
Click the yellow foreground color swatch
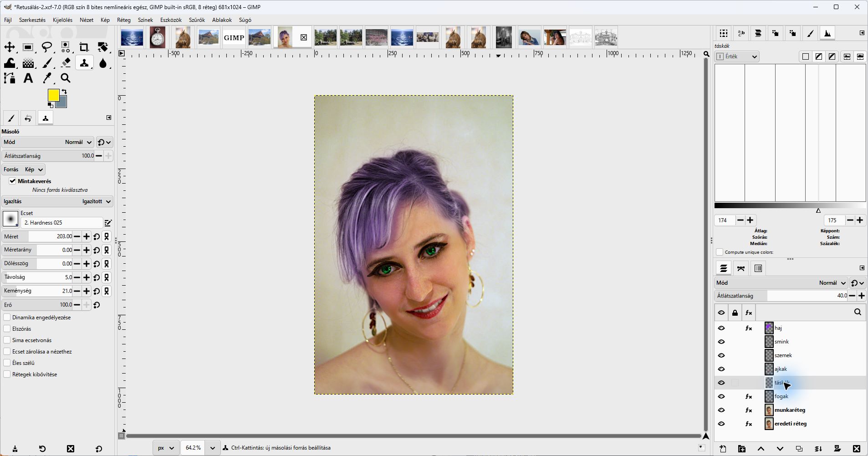coord(53,95)
